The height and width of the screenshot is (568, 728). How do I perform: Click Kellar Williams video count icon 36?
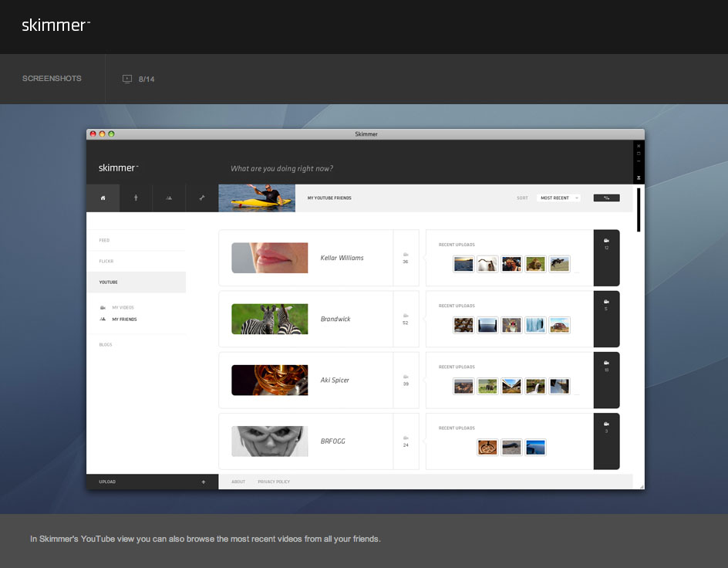(406, 255)
